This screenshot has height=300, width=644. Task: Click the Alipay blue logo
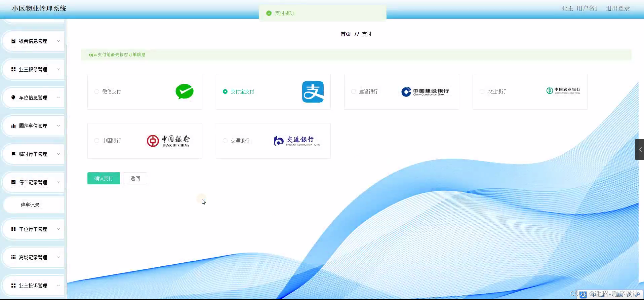[313, 92]
